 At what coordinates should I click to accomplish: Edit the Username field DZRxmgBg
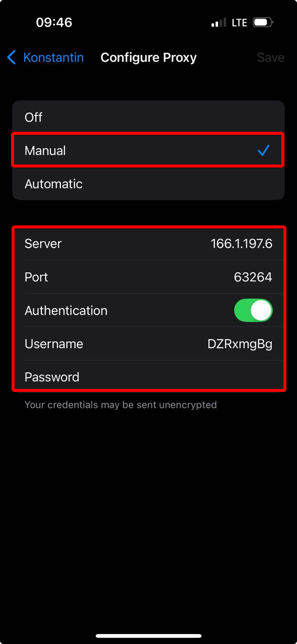pyautogui.click(x=148, y=344)
